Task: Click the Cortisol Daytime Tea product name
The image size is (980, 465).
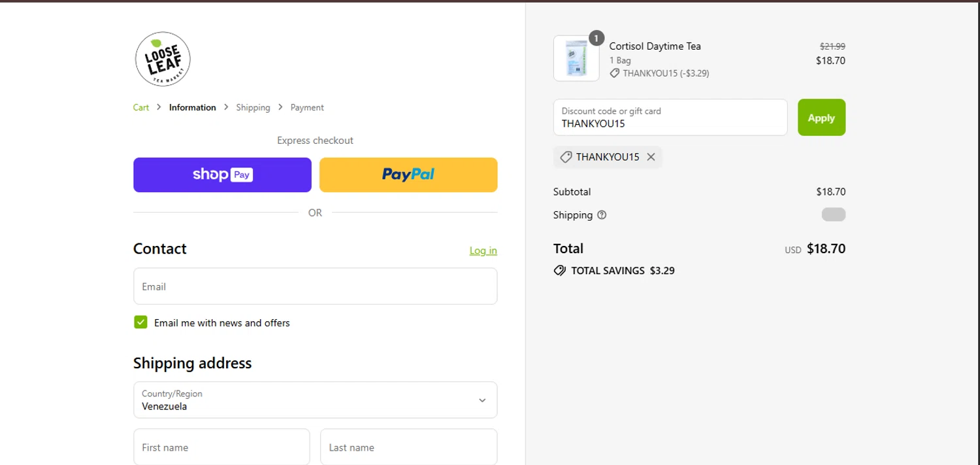Action: point(655,46)
